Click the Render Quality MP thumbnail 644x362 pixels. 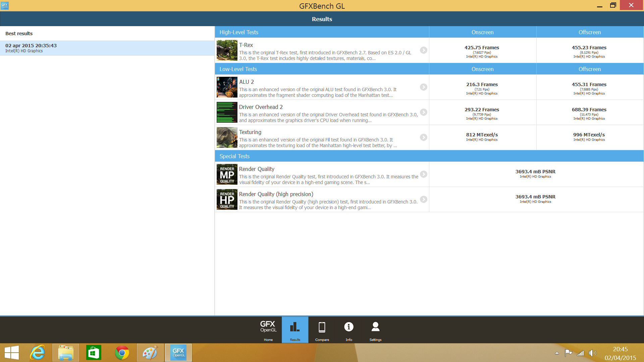(227, 174)
